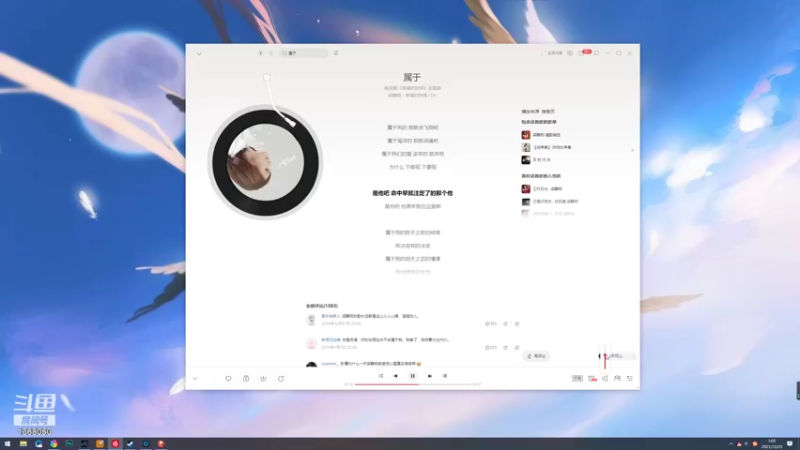This screenshot has height=450, width=800.
Task: Favorite the song with the heart icon
Action: click(228, 379)
